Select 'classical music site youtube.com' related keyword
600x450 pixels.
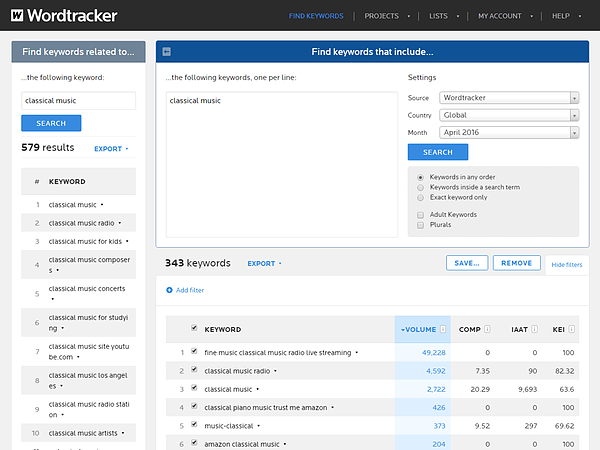click(89, 352)
